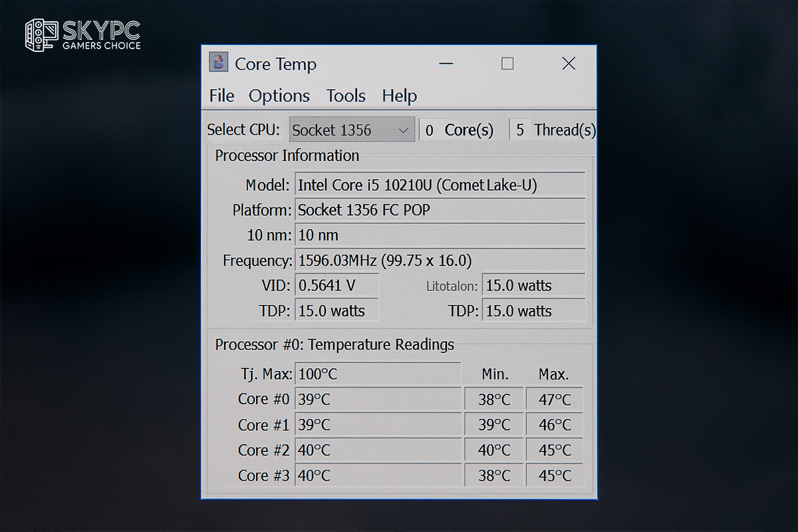Click Core #3 maximum temperature 45°C
This screenshot has height=532, width=798.
pos(555,475)
